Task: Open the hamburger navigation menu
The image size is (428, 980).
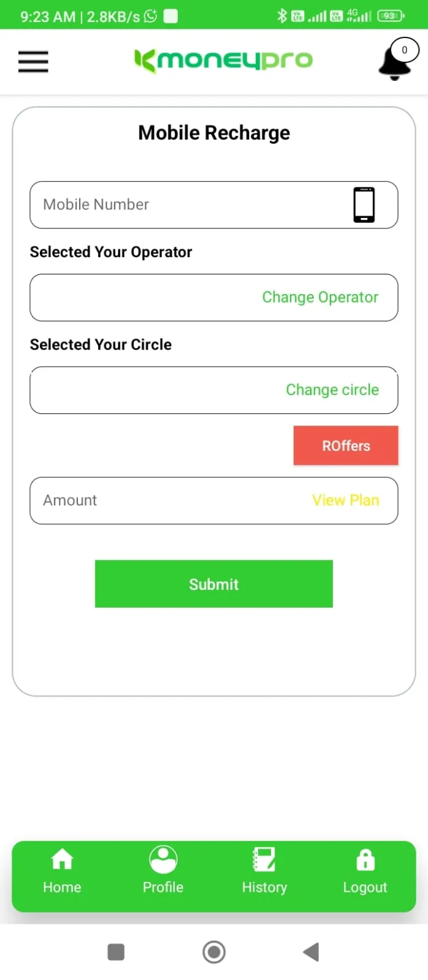Action: tap(32, 61)
